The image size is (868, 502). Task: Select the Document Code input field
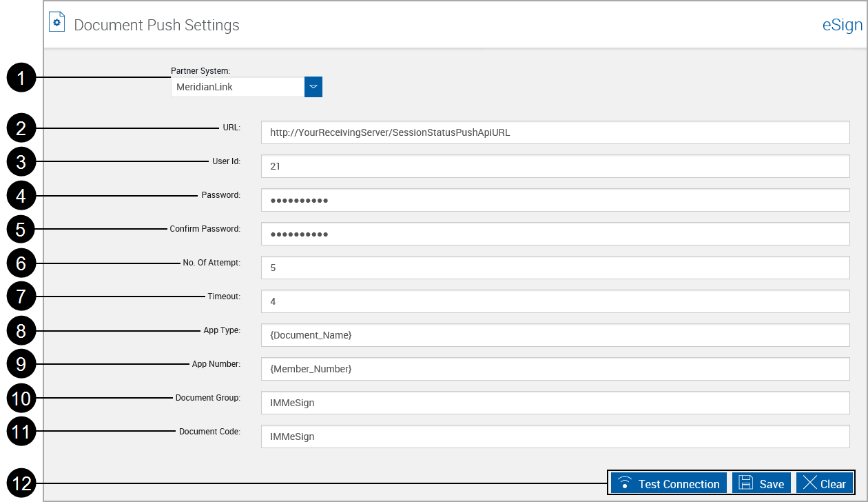(555, 436)
